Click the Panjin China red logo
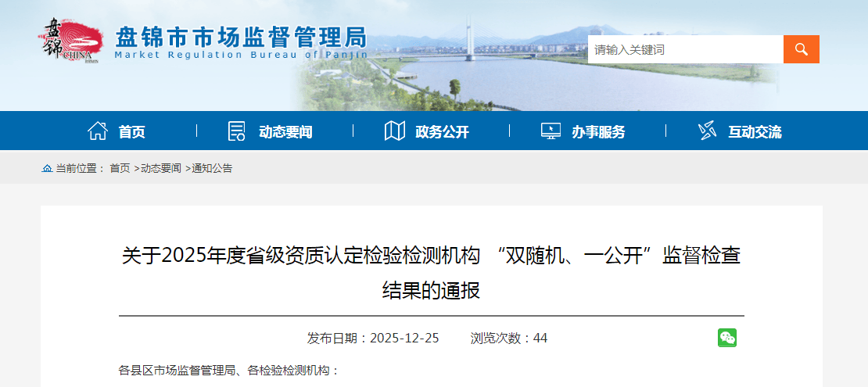Viewport: 868px width, 387px height. 72,39
